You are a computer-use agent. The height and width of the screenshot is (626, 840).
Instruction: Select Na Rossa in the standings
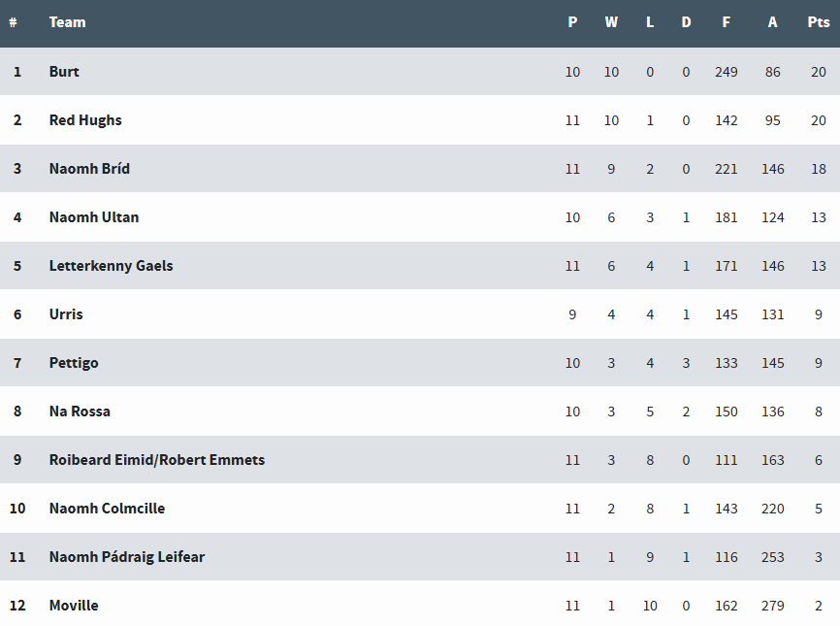(x=80, y=412)
